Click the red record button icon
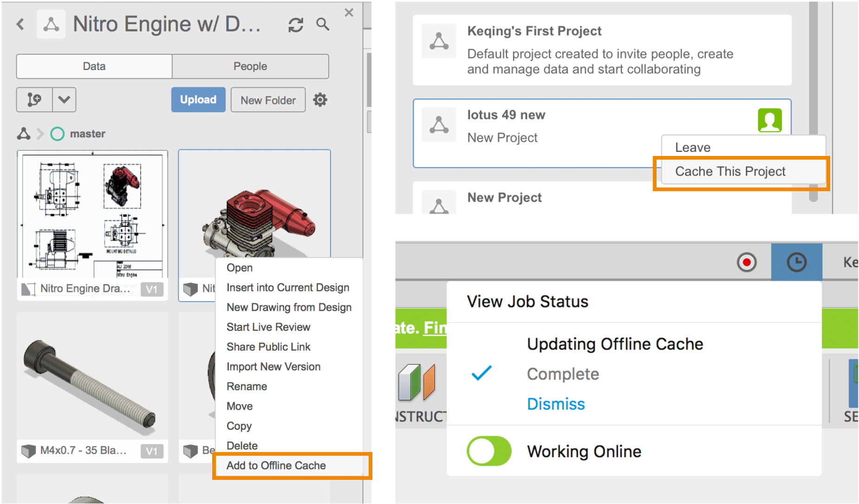 tap(747, 262)
